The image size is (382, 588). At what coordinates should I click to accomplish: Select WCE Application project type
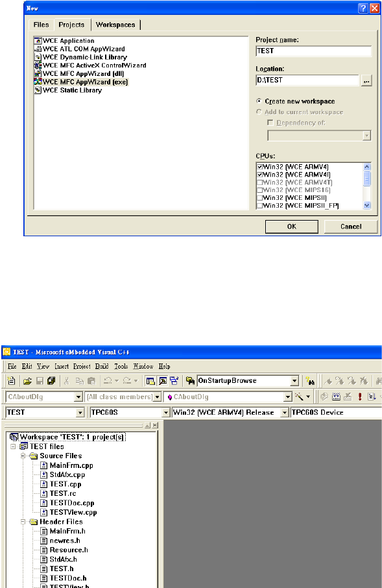[x=68, y=40]
